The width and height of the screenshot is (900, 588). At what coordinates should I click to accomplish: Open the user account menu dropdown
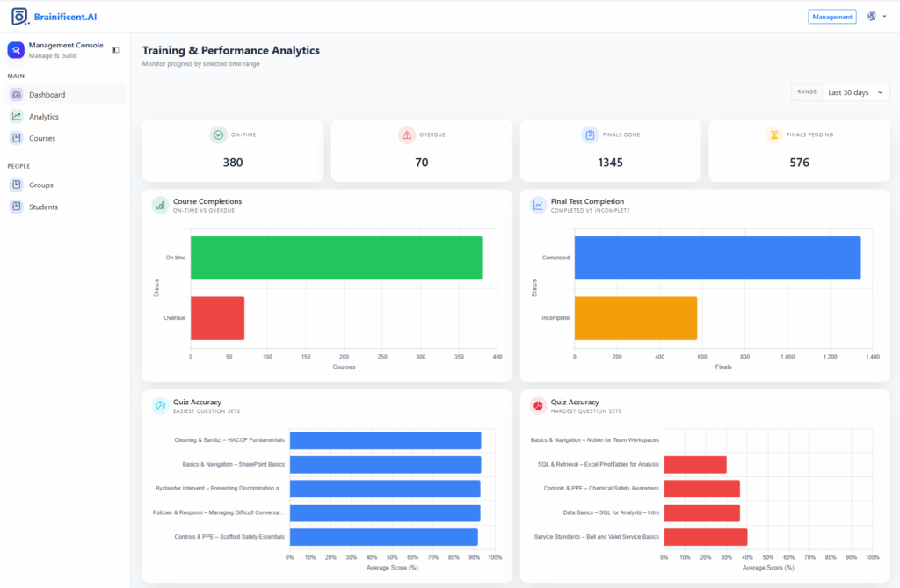(876, 17)
